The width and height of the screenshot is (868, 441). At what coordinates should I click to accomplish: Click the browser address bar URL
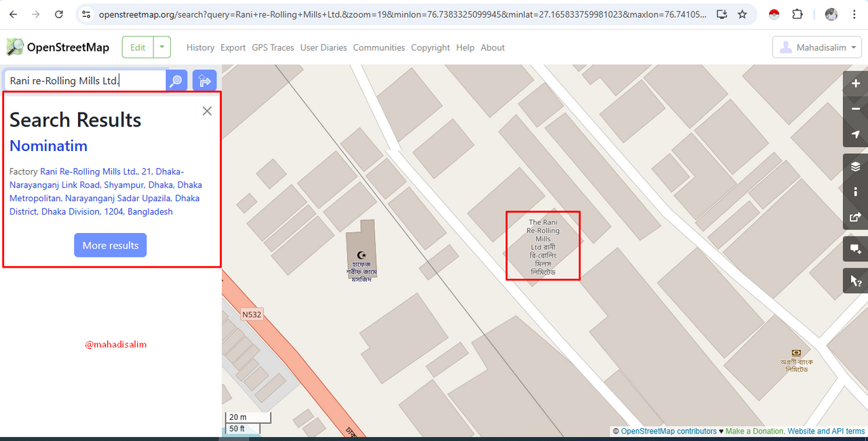pyautogui.click(x=403, y=14)
